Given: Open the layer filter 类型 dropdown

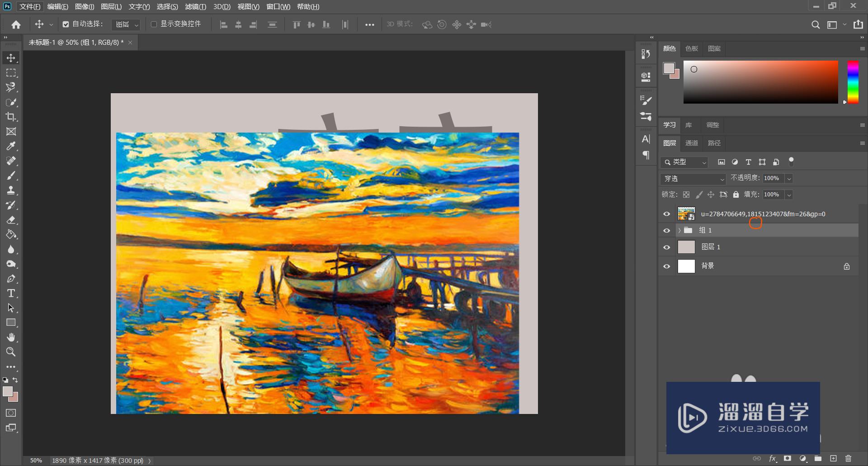Looking at the screenshot, I should (684, 162).
